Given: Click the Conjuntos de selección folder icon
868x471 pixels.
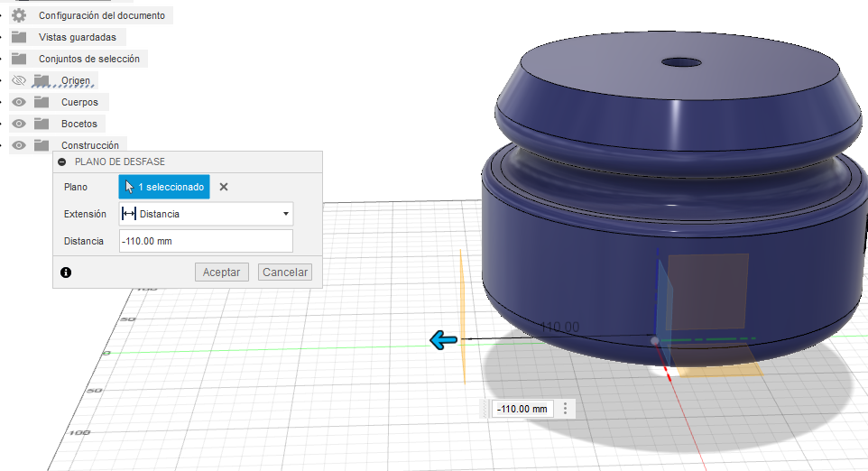Looking at the screenshot, I should click(x=19, y=59).
